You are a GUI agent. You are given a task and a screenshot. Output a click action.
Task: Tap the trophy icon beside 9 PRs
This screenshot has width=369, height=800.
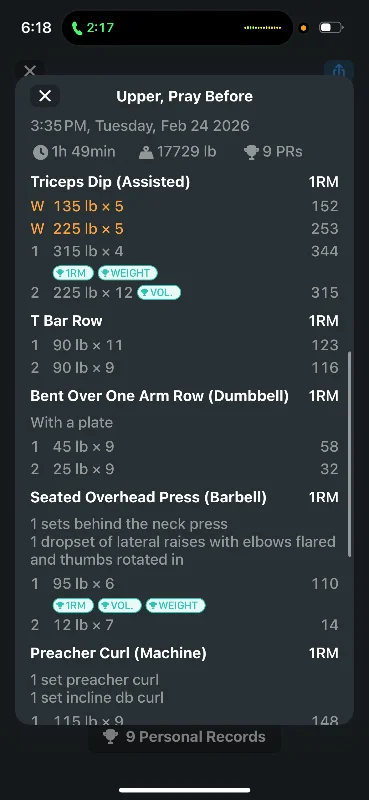pyautogui.click(x=251, y=152)
